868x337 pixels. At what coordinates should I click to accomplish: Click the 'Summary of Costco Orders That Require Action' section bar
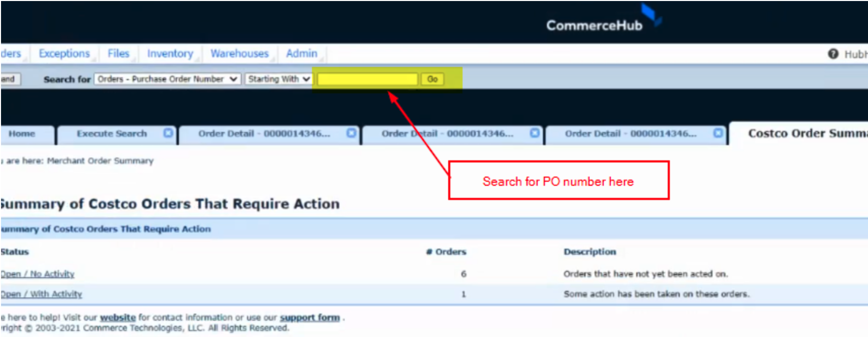(434, 229)
